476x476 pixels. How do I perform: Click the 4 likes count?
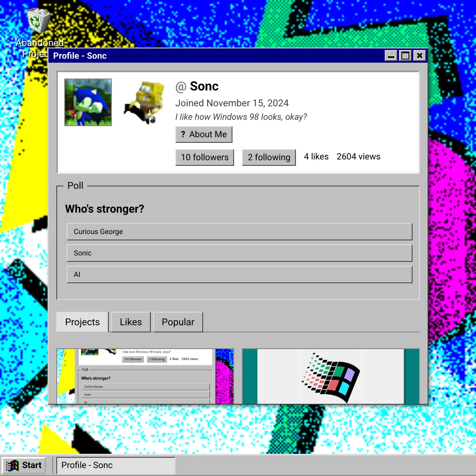click(316, 157)
